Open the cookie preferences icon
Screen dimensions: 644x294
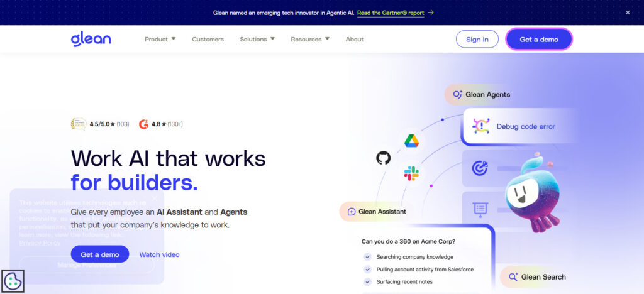click(13, 281)
